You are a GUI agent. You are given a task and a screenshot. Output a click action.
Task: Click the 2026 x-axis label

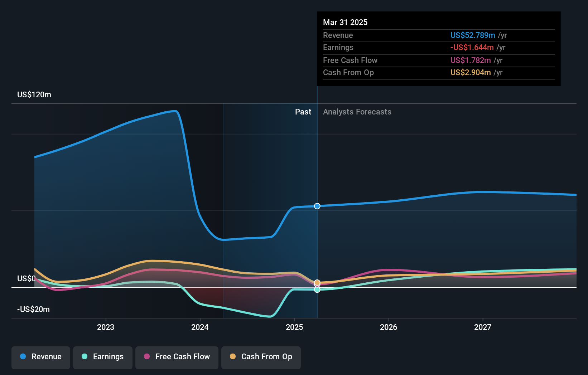point(389,327)
